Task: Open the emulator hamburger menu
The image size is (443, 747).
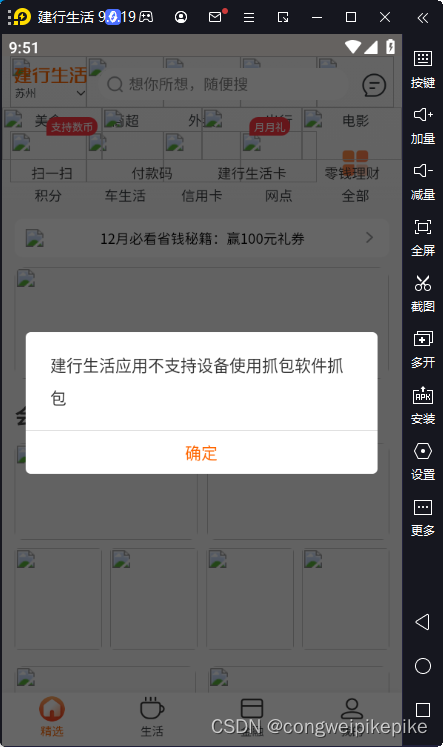Action: click(x=249, y=18)
